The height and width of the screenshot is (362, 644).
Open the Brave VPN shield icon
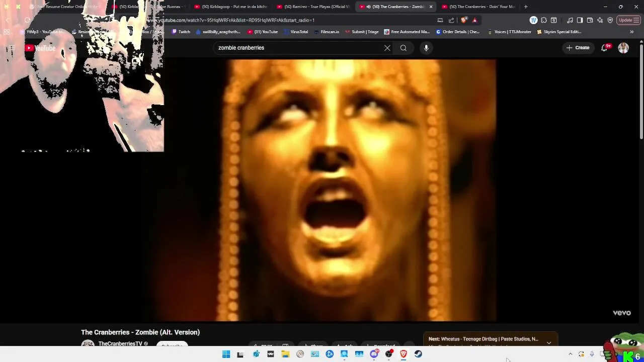[x=610, y=20]
